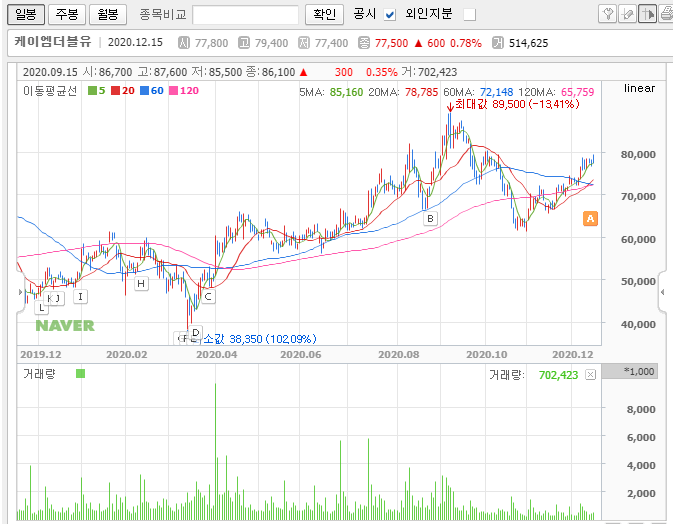The width and height of the screenshot is (673, 524).
Task: Click the B disclosure marker
Action: (430, 218)
